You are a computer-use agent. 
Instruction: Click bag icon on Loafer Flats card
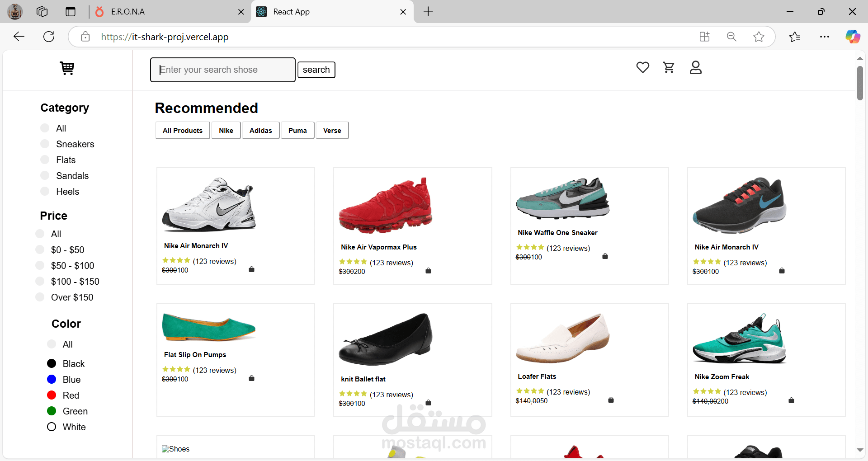point(611,400)
